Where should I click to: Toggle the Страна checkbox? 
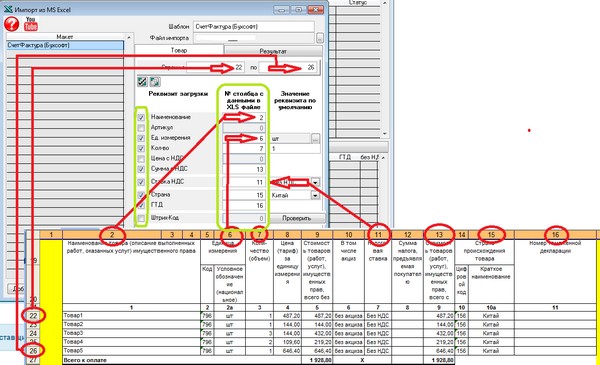(141, 195)
